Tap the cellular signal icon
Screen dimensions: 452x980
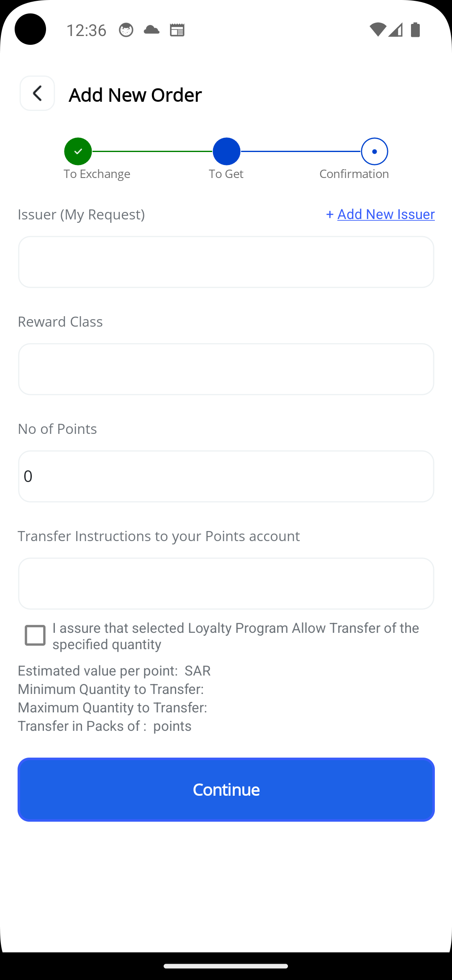coord(395,30)
